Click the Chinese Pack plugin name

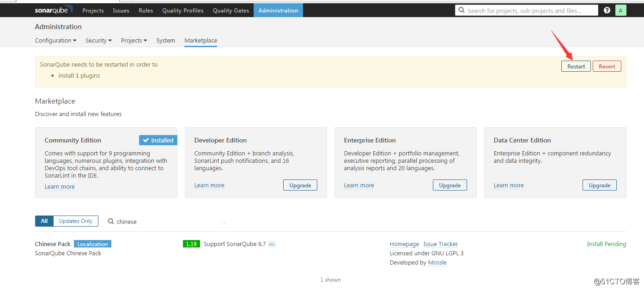[x=53, y=244]
